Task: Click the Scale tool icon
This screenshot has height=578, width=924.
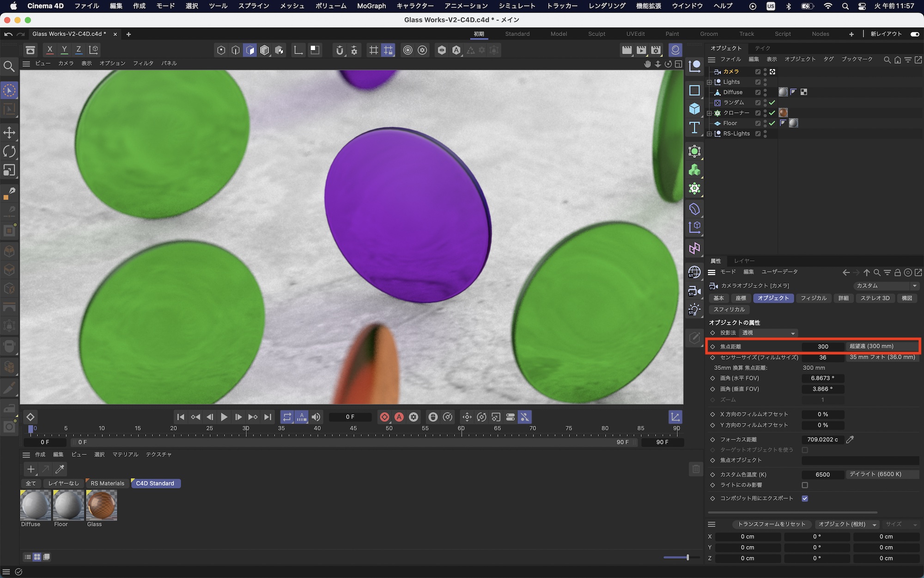Action: click(x=9, y=171)
